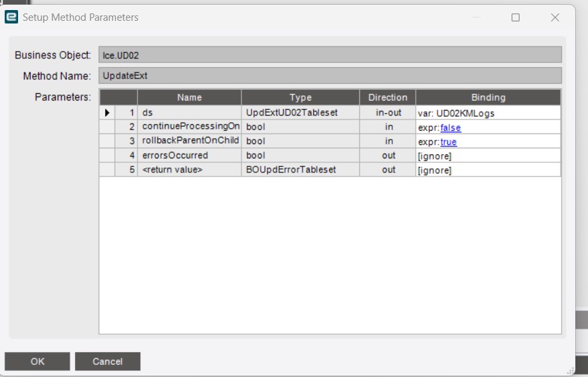Click the Type column header
588x377 pixels.
pos(300,97)
